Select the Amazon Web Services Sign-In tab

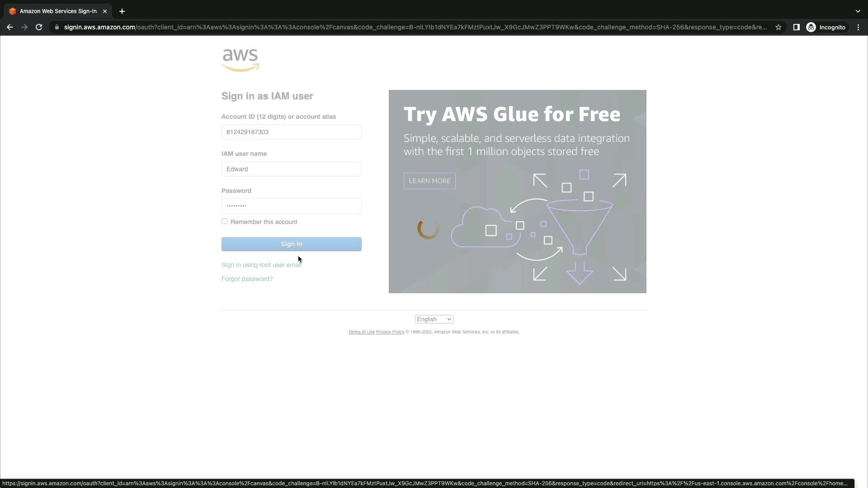tap(58, 11)
